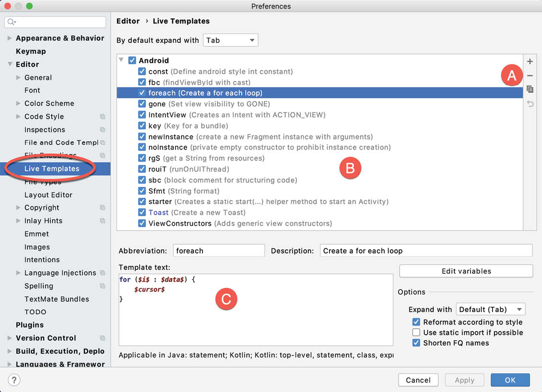
Task: Select Layout Editor in the sidebar
Action: pos(48,195)
